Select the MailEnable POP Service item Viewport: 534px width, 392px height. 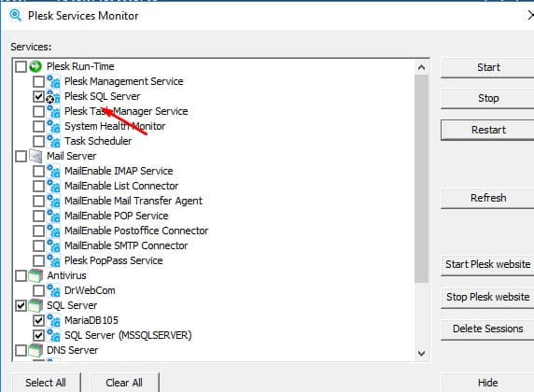coord(117,216)
